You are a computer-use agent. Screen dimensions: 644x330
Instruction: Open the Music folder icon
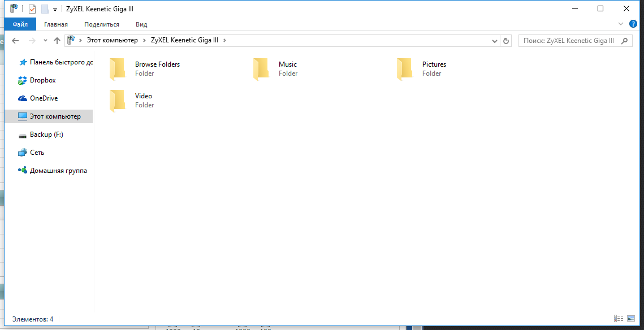click(261, 69)
